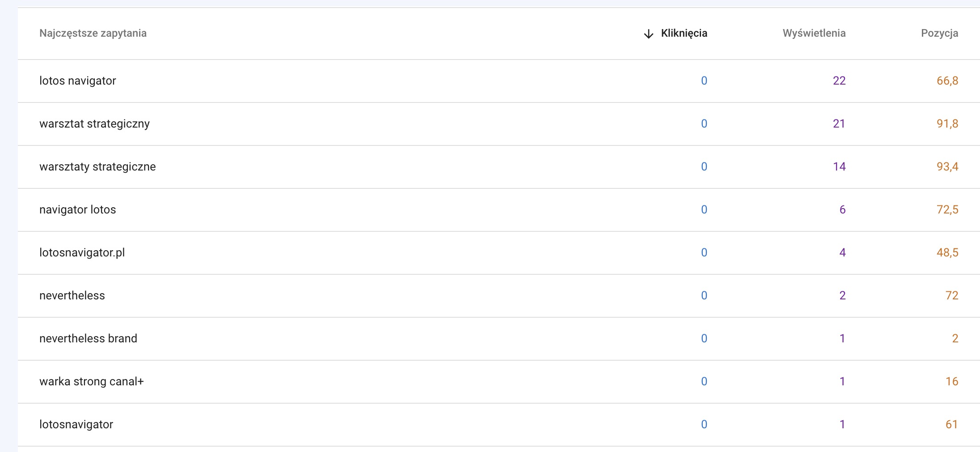This screenshot has width=980, height=452.
Task: Click impressions value 22 for lotos navigator
Action: point(839,81)
